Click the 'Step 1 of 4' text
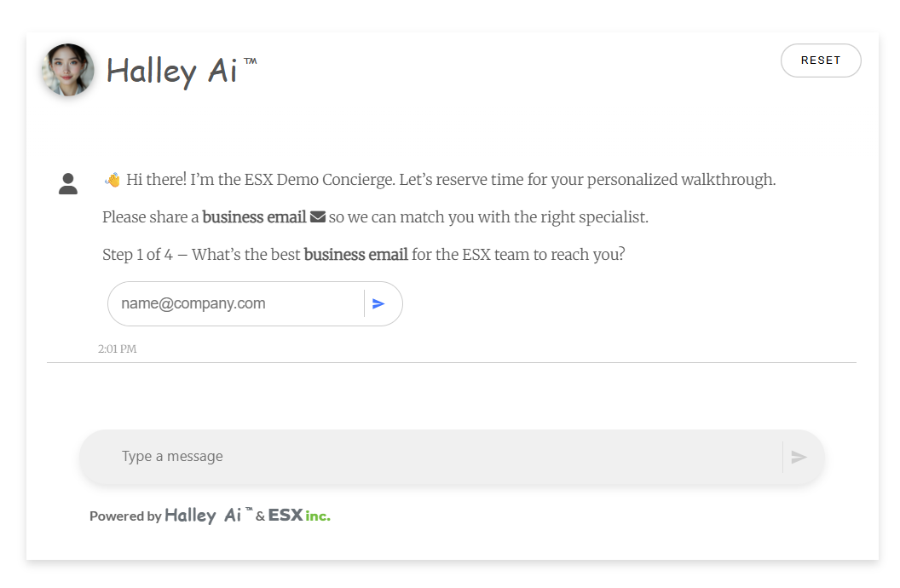The width and height of the screenshot is (900, 588). point(137,255)
